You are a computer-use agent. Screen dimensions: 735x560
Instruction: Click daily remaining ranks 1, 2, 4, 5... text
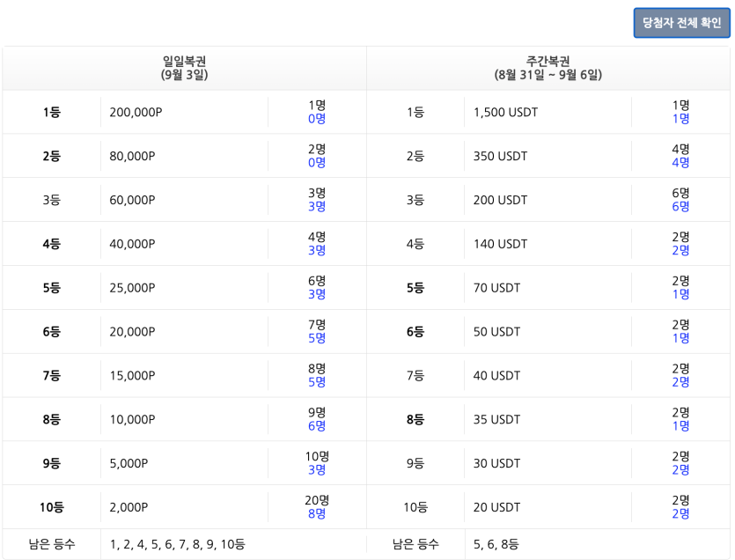click(x=177, y=544)
